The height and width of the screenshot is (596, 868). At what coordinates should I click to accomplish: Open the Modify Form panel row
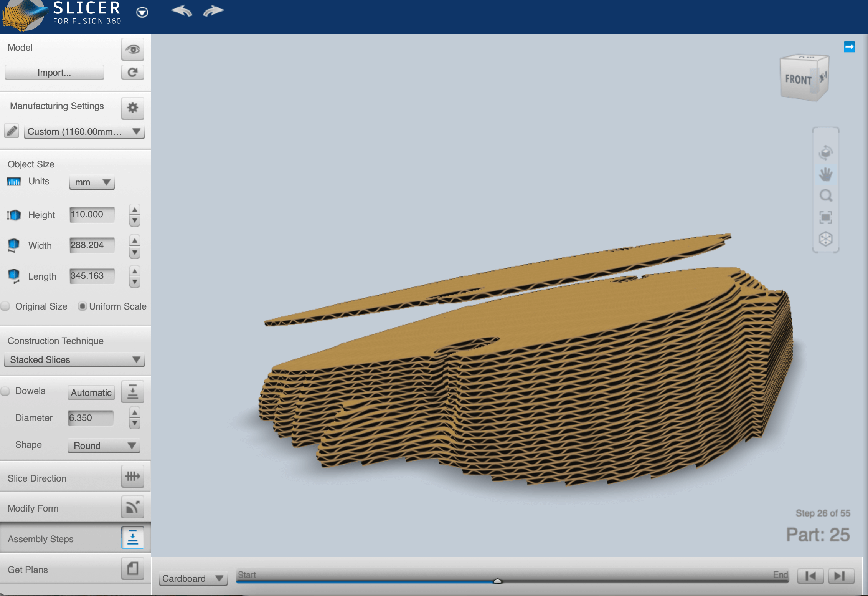76,508
